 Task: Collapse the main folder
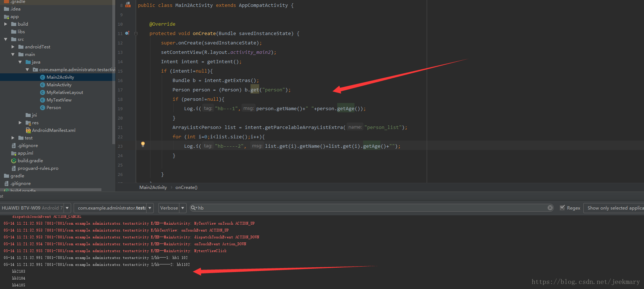[13, 55]
